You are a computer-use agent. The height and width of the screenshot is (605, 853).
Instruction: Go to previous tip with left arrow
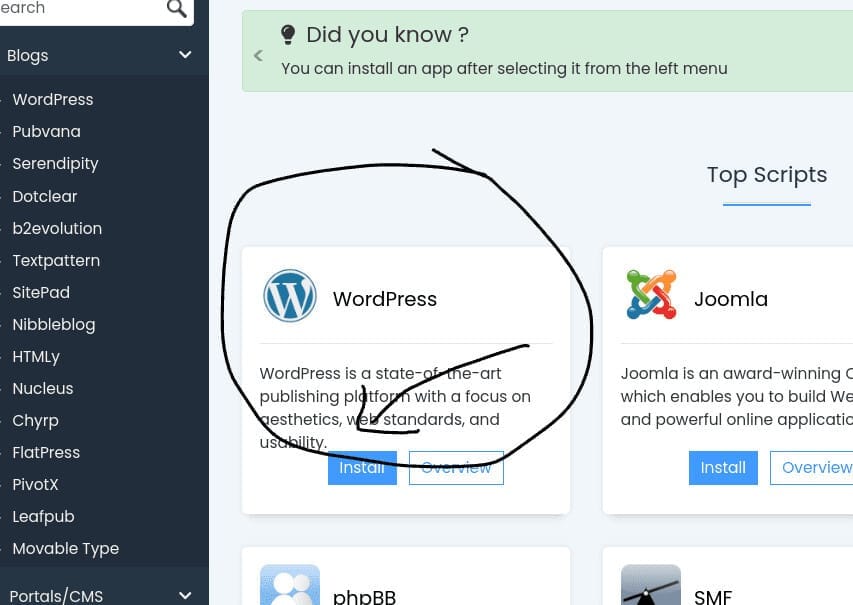[258, 55]
